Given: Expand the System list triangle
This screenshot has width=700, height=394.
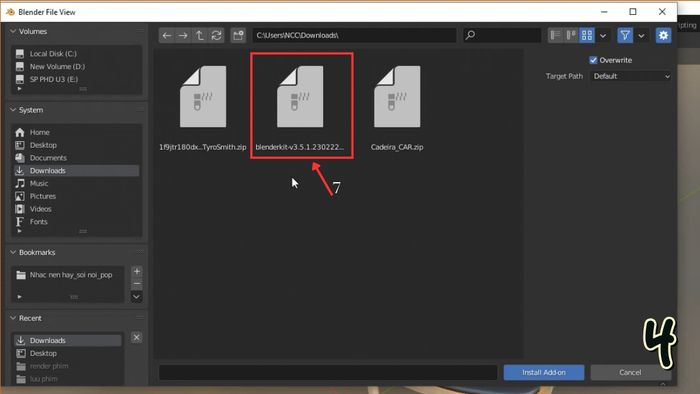Looking at the screenshot, I should pos(19,231).
